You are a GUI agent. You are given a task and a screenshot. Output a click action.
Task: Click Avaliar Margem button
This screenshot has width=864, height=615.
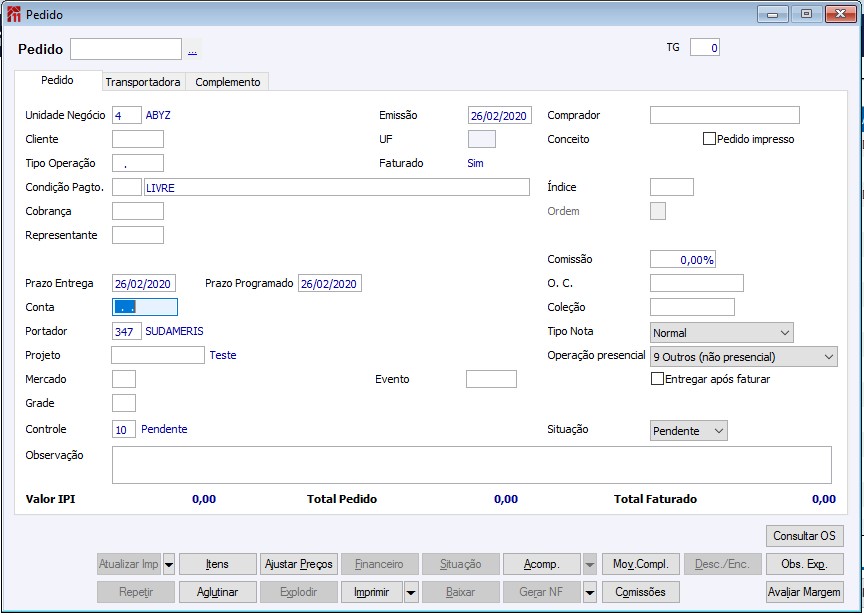coord(804,592)
